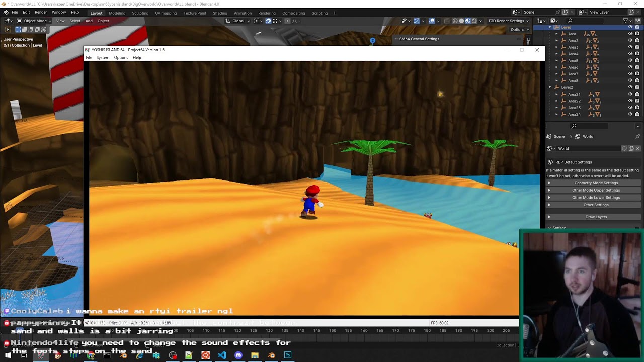Open F3D Render Settings dropdown
The image size is (644, 362).
[508, 21]
